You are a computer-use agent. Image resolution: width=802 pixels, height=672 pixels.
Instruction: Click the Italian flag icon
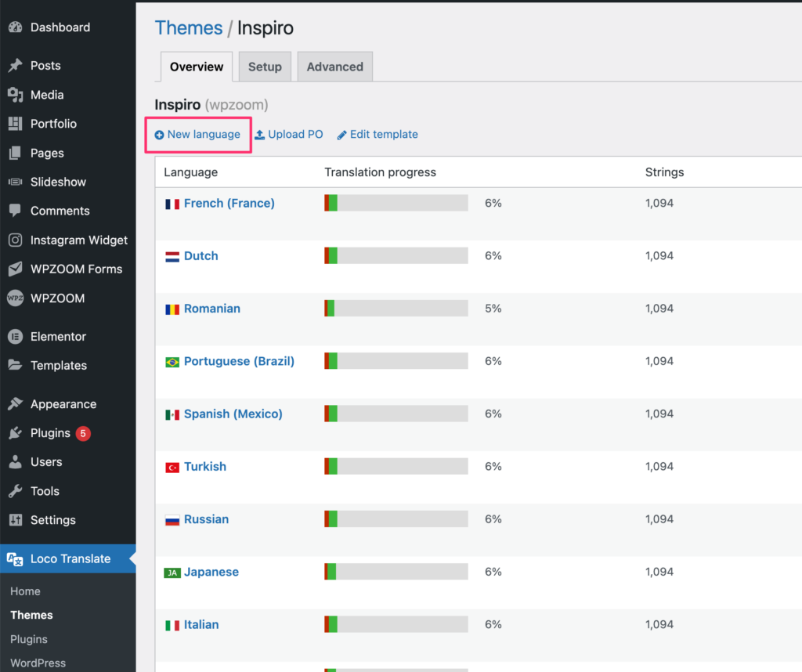pyautogui.click(x=172, y=626)
